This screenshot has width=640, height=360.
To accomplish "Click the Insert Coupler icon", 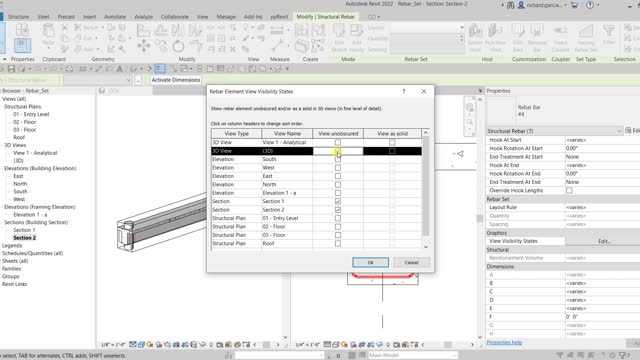I will [x=560, y=38].
